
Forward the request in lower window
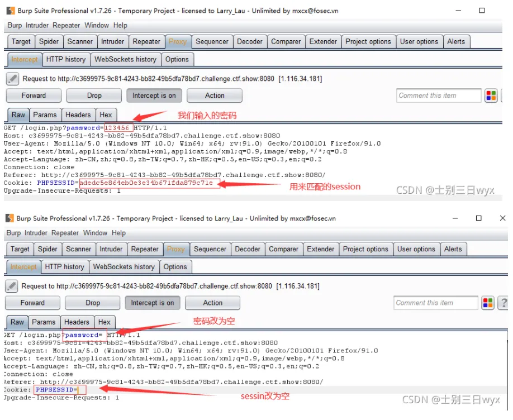tap(32, 303)
